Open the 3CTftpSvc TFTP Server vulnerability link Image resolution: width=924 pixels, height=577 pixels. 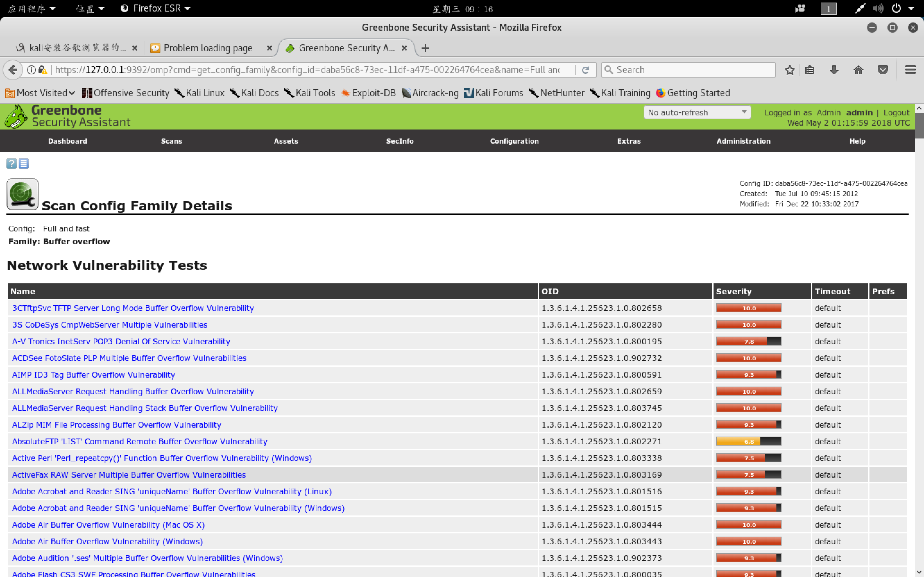tap(133, 308)
